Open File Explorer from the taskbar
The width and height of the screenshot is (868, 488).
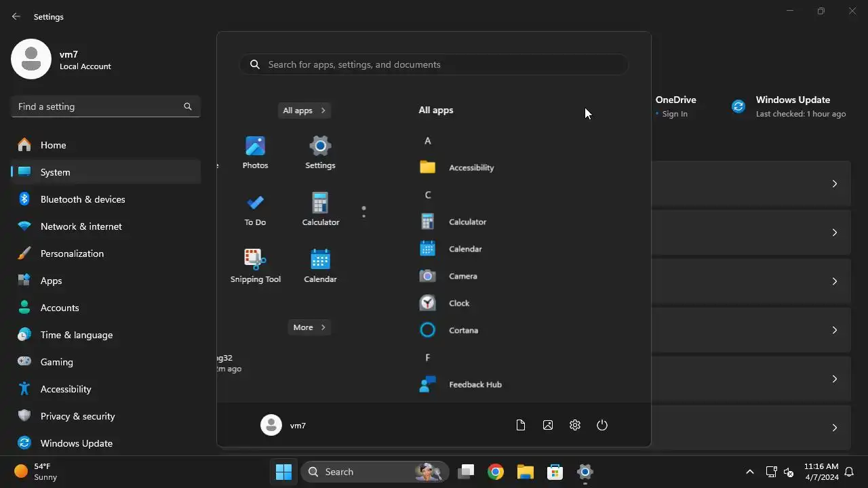coord(526,472)
